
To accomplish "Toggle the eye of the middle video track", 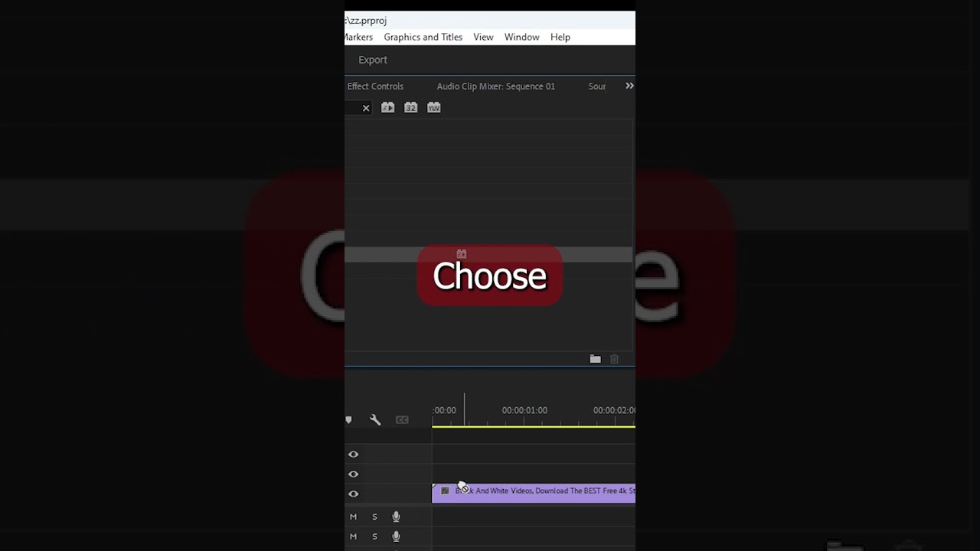I will click(x=354, y=474).
